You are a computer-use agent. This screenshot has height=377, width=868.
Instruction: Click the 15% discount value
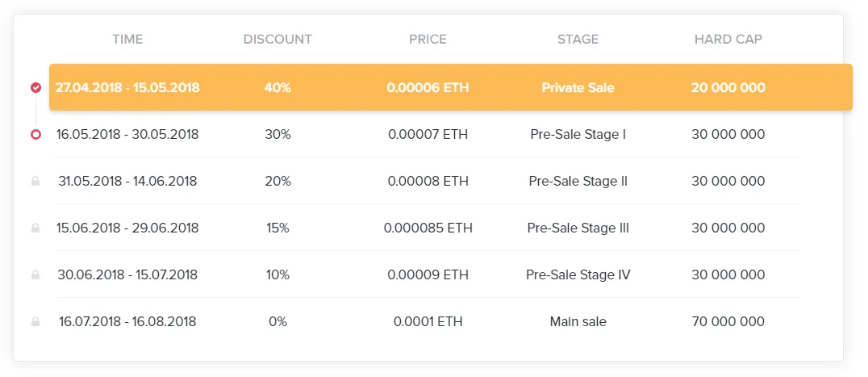[x=278, y=228]
